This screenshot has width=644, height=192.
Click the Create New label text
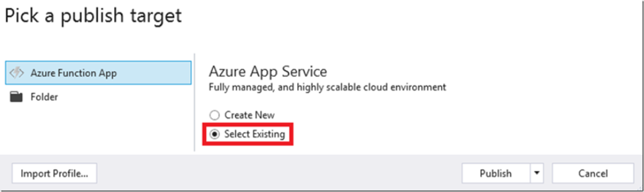tap(249, 115)
